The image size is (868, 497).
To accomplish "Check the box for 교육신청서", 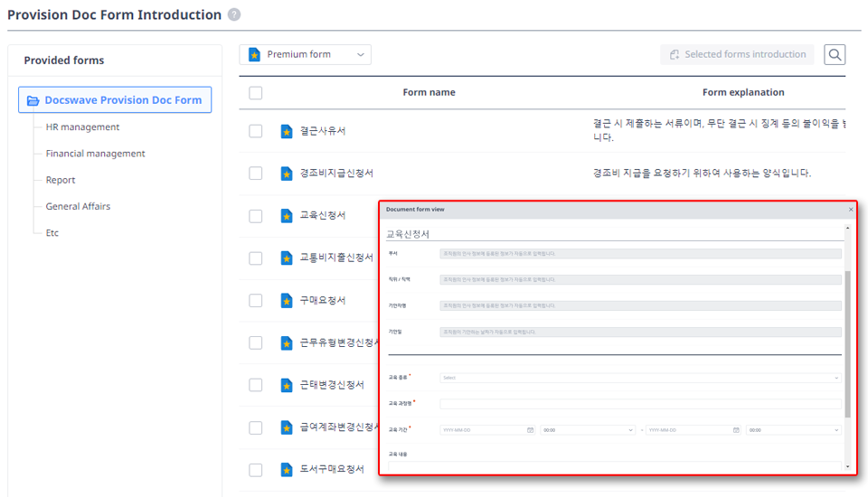I will point(255,216).
